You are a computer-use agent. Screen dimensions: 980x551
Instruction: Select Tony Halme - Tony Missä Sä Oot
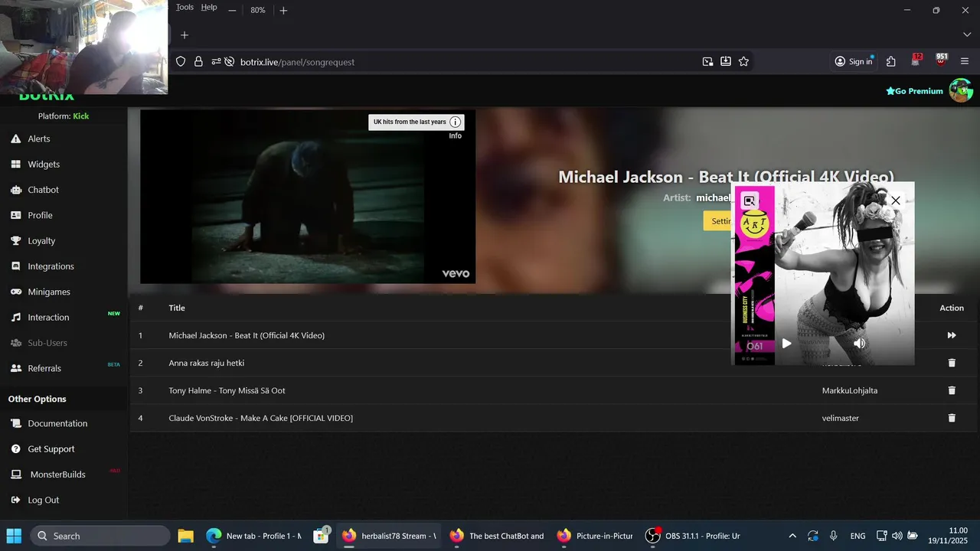[x=227, y=390]
